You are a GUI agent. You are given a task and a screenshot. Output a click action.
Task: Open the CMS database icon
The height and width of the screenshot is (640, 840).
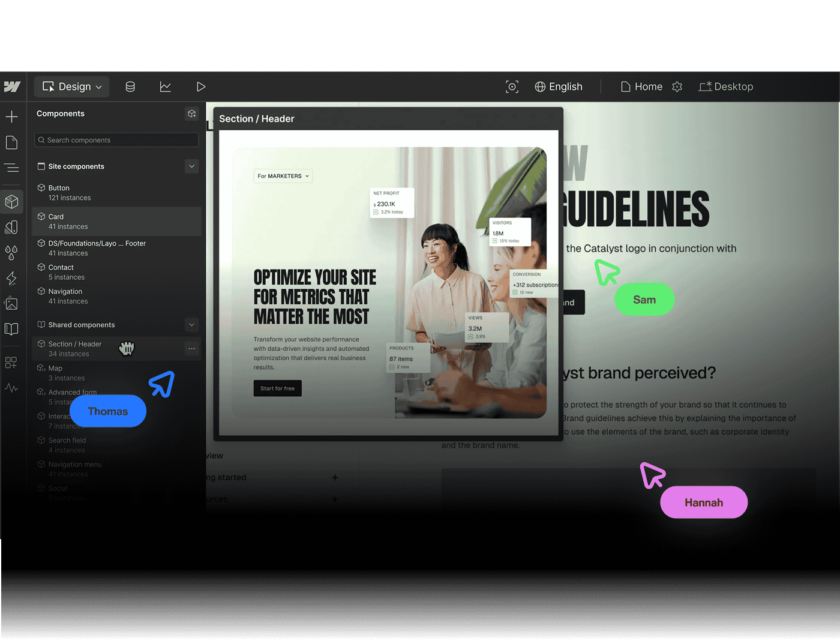[x=130, y=87]
